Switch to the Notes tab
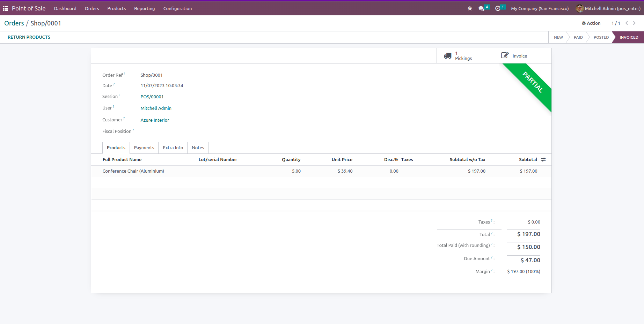644x324 pixels. click(x=198, y=148)
